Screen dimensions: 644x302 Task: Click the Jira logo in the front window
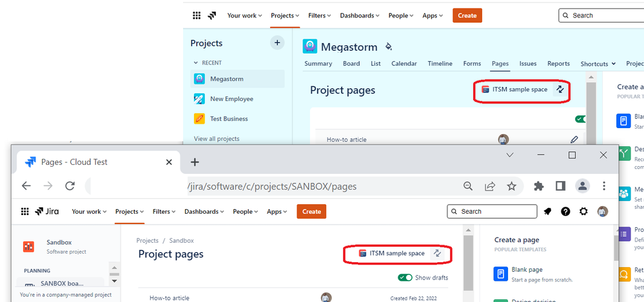tap(47, 212)
